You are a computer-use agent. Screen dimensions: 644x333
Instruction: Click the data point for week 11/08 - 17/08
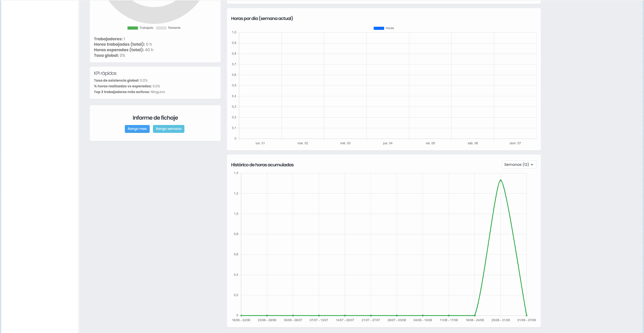click(x=449, y=315)
